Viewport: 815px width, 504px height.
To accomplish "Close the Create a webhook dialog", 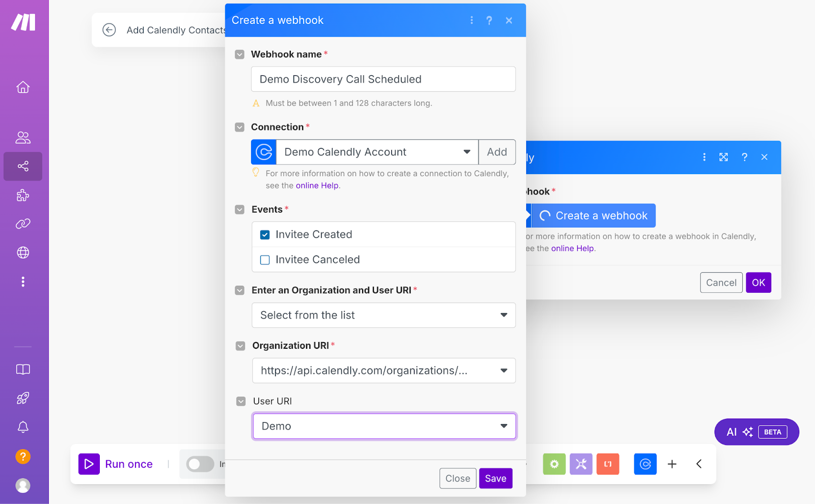I will 509,20.
